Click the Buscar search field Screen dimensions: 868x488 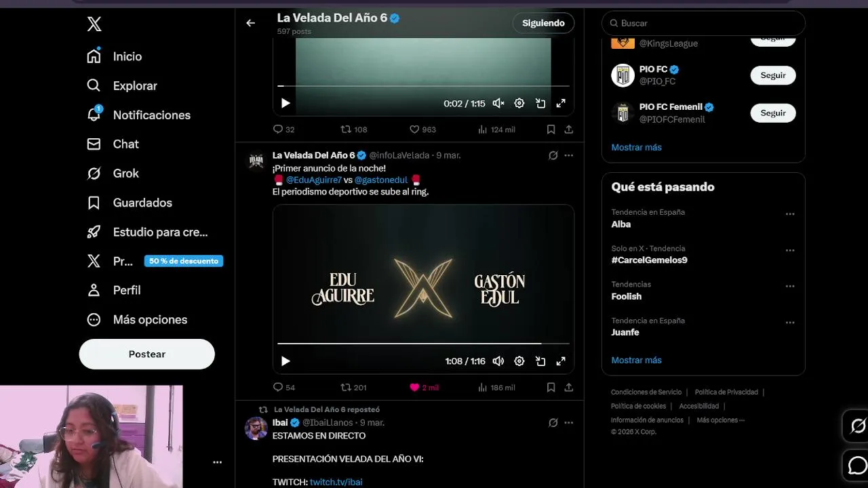click(703, 23)
